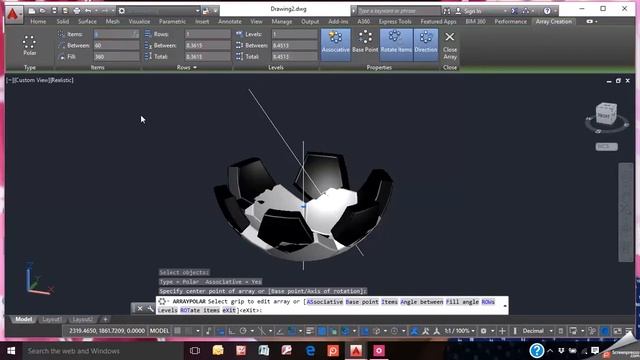Click the Undo arrow icon
The image size is (640, 360).
[88, 11]
